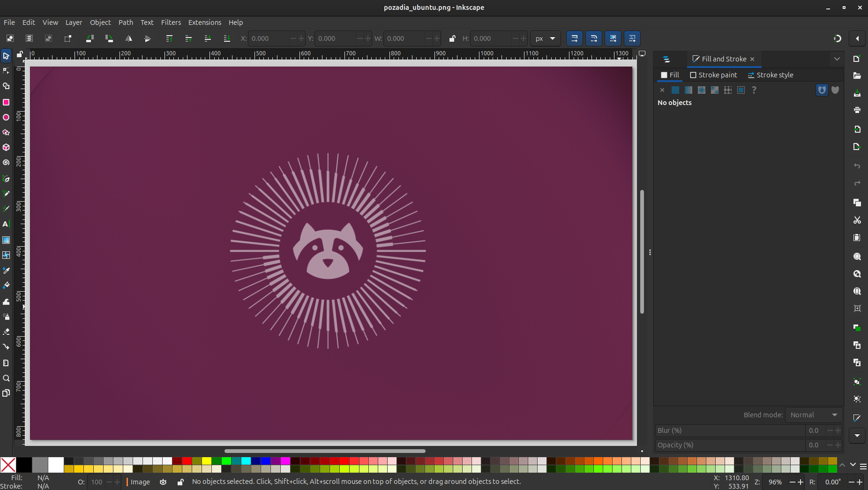Select the Pen Bezier tool
This screenshot has height=490, width=868.
[x=6, y=179]
